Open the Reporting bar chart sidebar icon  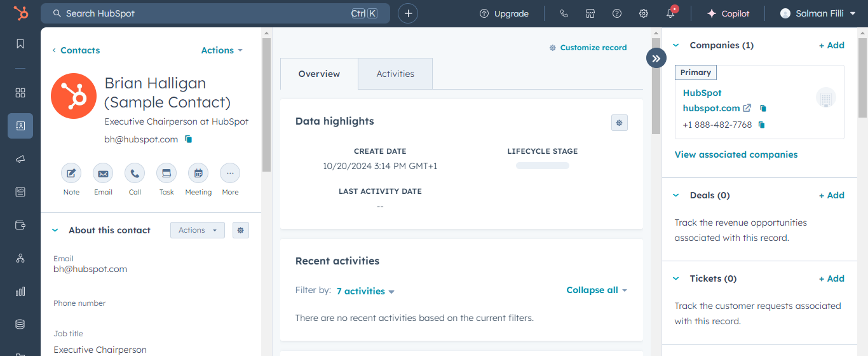coord(20,291)
